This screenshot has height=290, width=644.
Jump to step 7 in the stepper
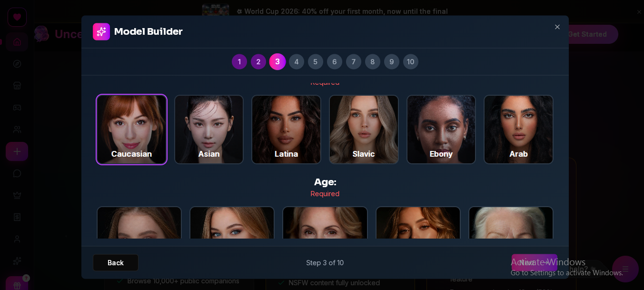coord(354,61)
